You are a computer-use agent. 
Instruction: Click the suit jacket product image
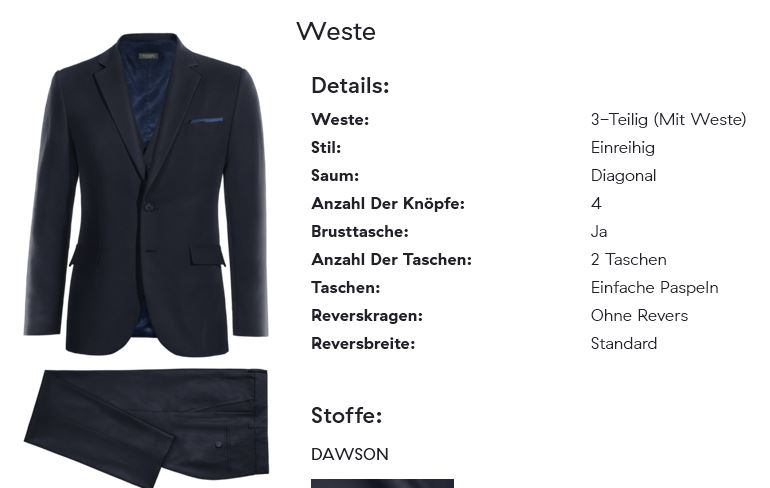[146, 194]
